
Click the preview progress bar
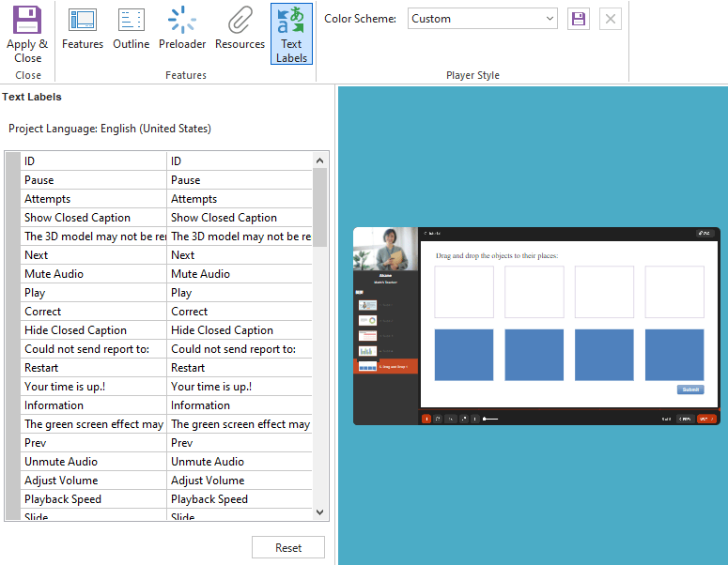[x=569, y=409]
